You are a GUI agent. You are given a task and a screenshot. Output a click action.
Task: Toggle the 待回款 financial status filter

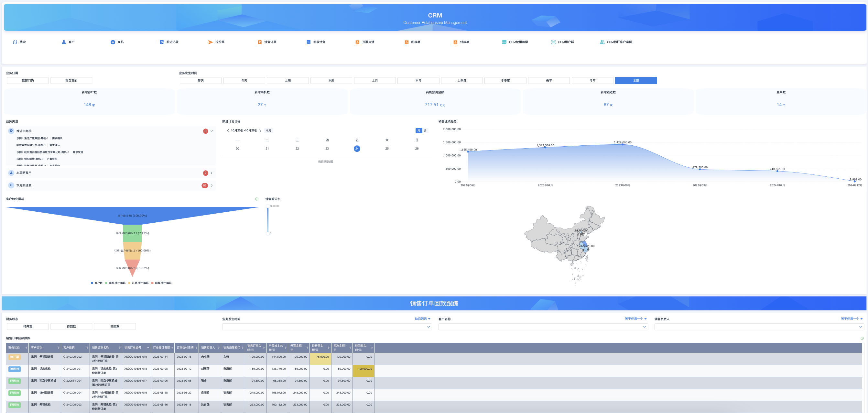pyautogui.click(x=71, y=326)
